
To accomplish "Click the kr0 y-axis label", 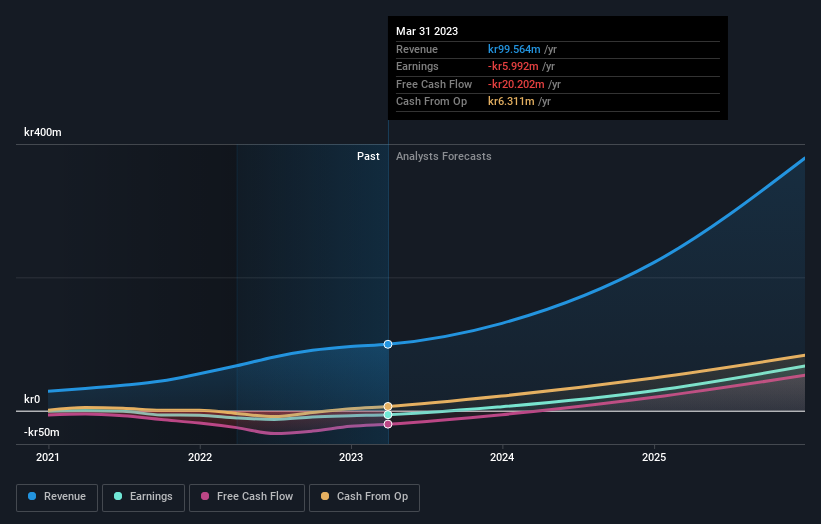I will pyautogui.click(x=32, y=399).
